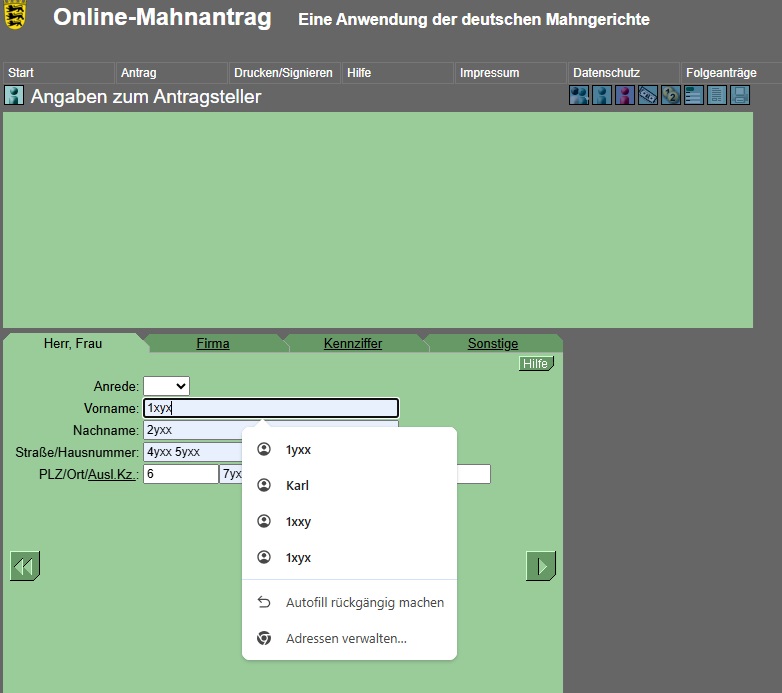The height and width of the screenshot is (693, 782).
Task: Switch to the Kennziffer tab
Action: click(353, 343)
